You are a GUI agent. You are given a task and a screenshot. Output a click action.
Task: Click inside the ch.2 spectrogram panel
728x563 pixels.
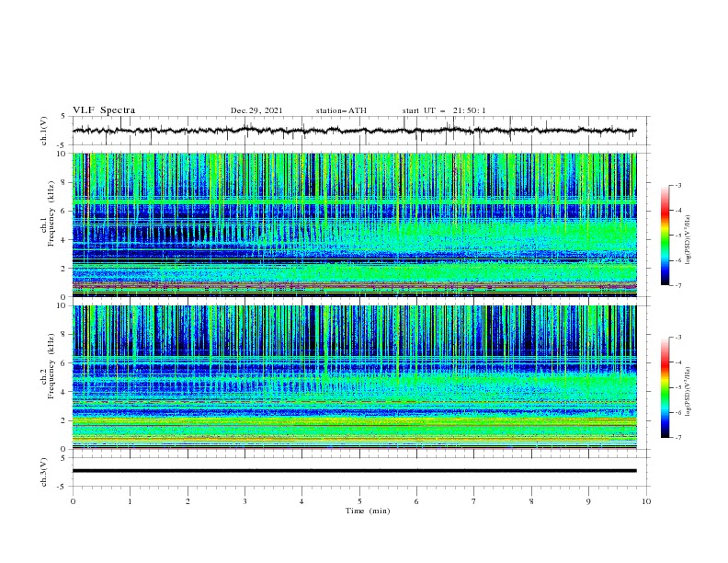click(x=354, y=377)
